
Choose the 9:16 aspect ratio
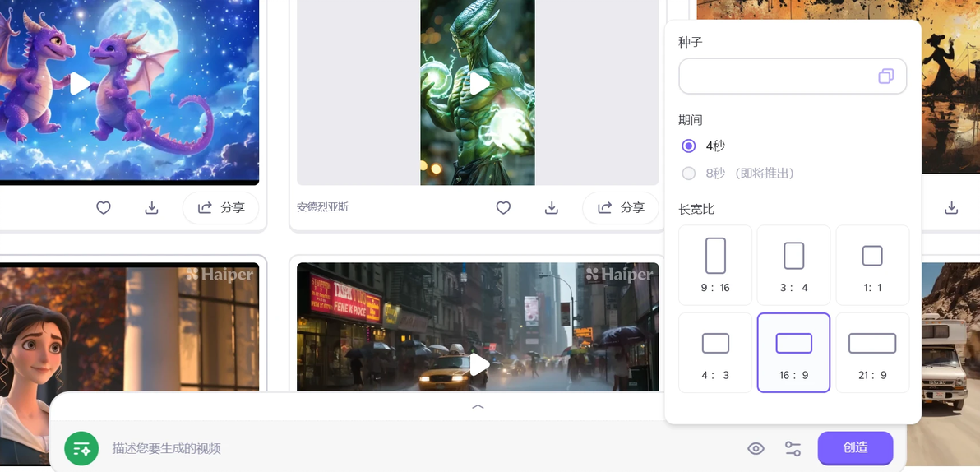click(x=715, y=265)
